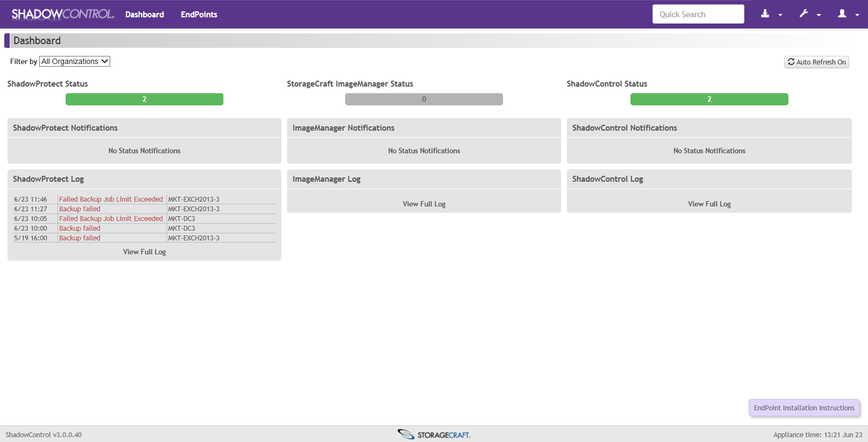
Task: View Full Log under ShadowControl Log
Action: tap(709, 204)
